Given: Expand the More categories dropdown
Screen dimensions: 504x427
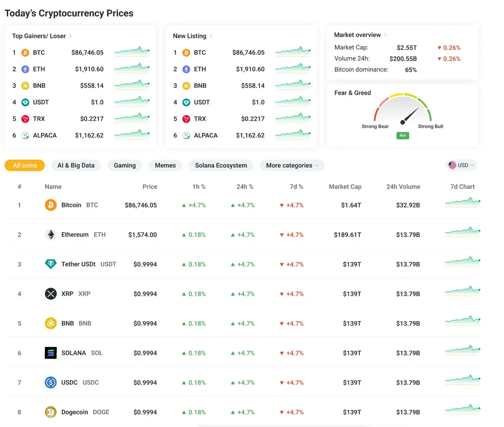Looking at the screenshot, I should click(x=292, y=165).
